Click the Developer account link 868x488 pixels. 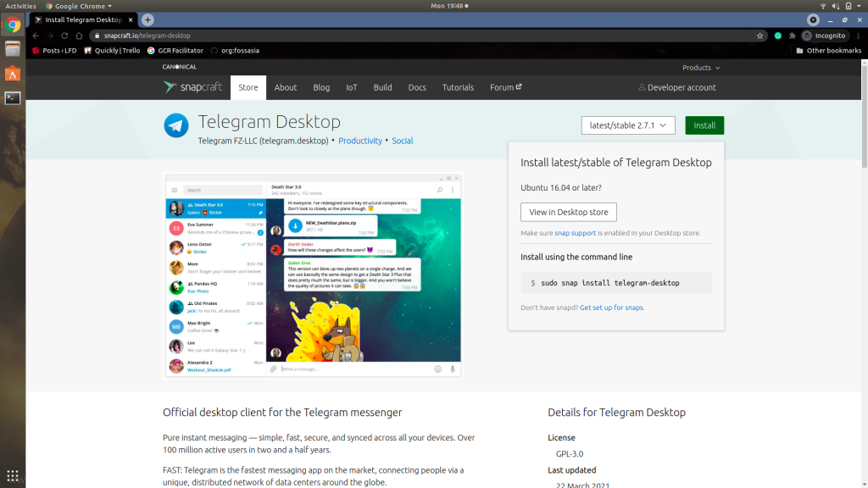[x=677, y=87]
